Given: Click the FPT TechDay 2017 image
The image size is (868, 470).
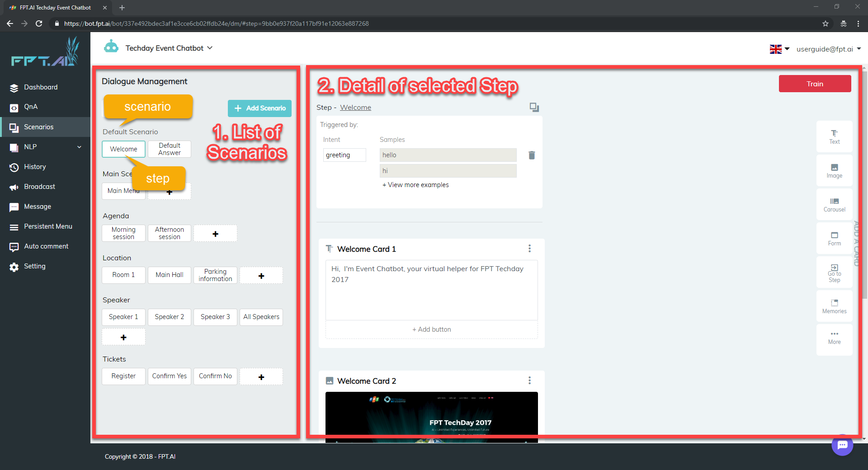Looking at the screenshot, I should pos(432,417).
